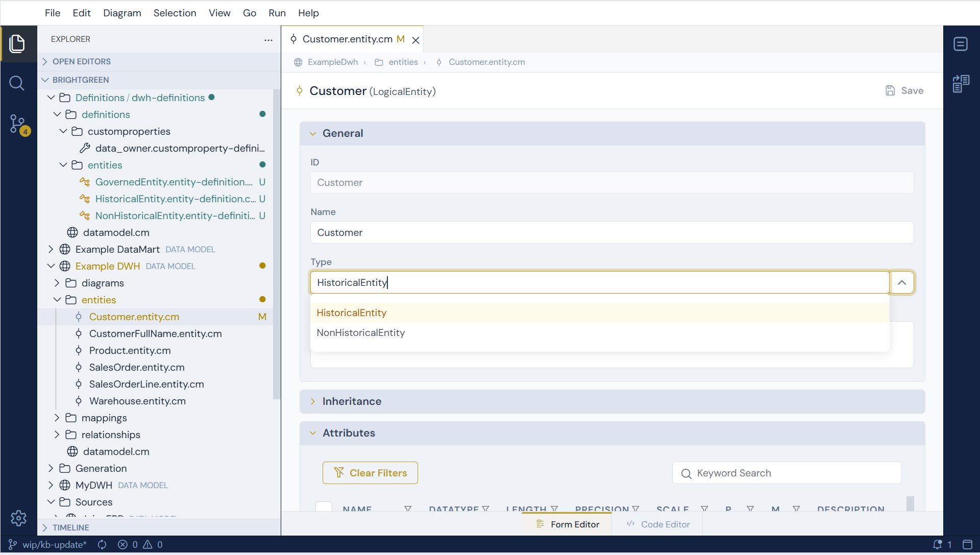Expand the Inheritance section

(x=313, y=402)
